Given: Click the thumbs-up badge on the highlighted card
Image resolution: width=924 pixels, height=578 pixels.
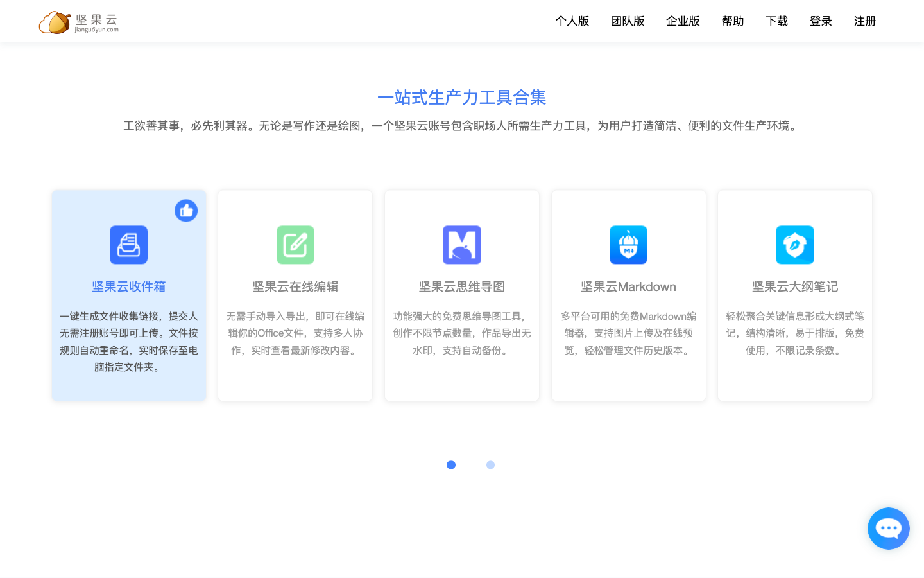Looking at the screenshot, I should point(186,210).
